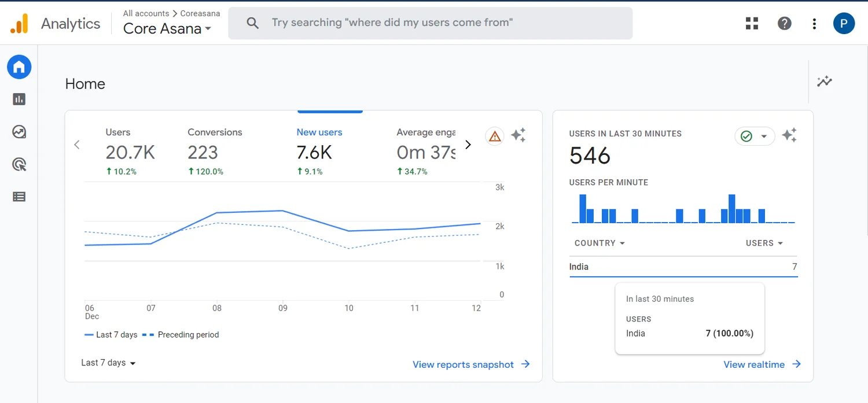Open the Help question mark icon

tap(784, 23)
